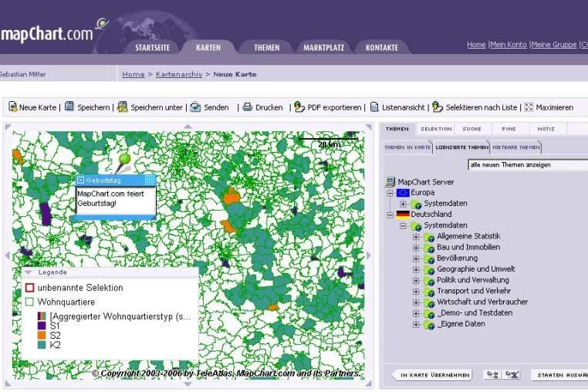Switch to the SUCHE panel tab

tap(471, 129)
